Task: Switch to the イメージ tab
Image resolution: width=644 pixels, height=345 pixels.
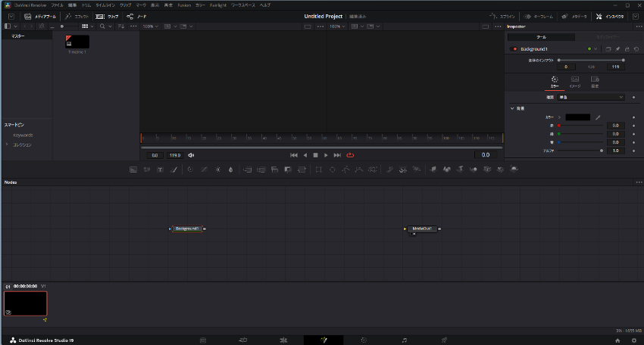Action: point(575,82)
